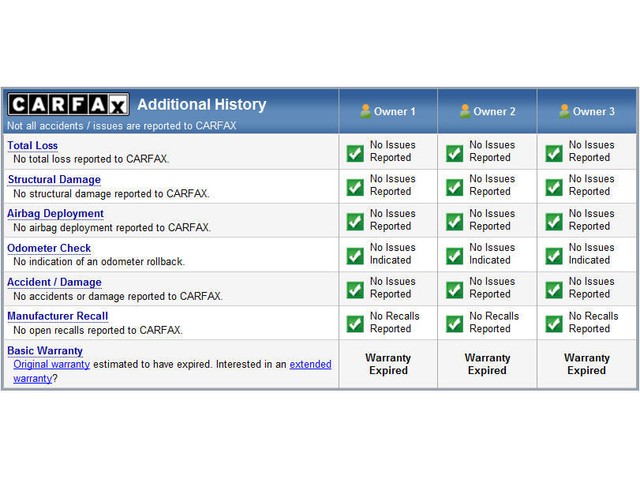This screenshot has width=640, height=480.
Task: Open the Structural Damage link
Action: pyautogui.click(x=54, y=180)
